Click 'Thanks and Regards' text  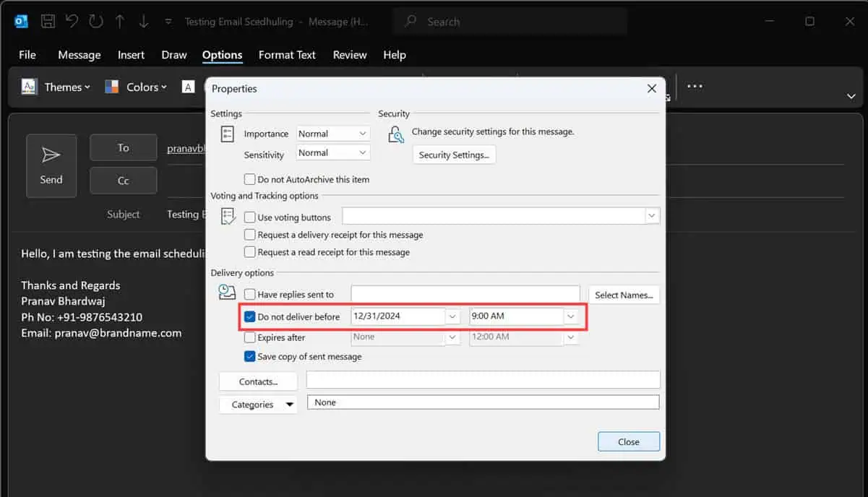[71, 285]
